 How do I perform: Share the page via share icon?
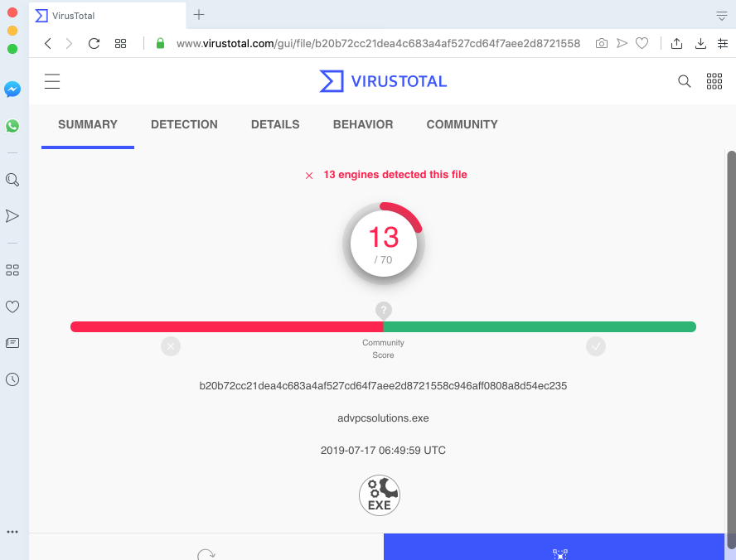pyautogui.click(x=676, y=44)
